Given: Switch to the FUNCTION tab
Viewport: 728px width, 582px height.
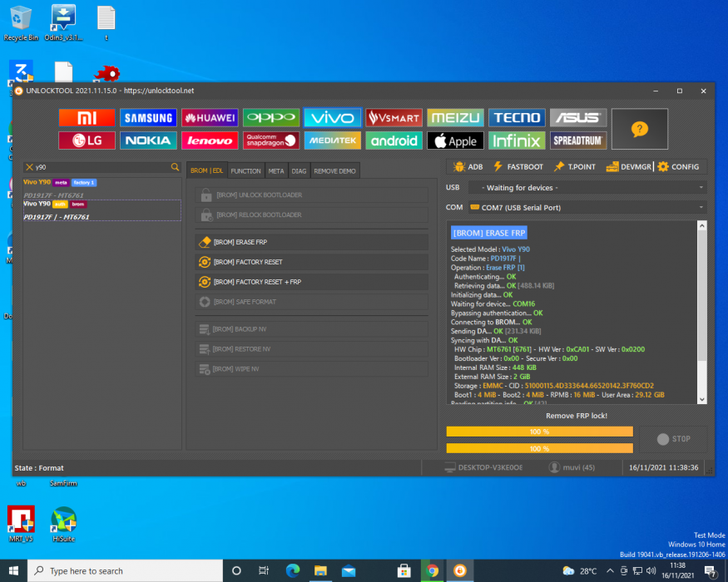Looking at the screenshot, I should click(x=245, y=170).
